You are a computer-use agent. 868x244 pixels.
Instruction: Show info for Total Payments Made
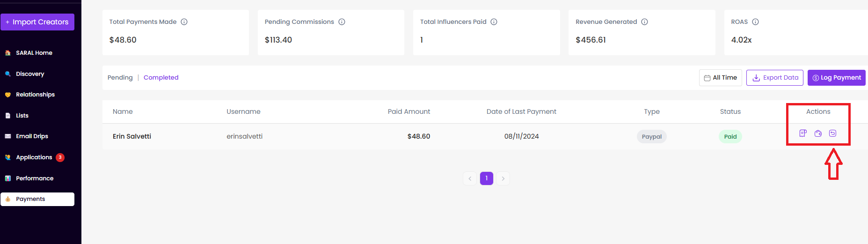click(184, 22)
